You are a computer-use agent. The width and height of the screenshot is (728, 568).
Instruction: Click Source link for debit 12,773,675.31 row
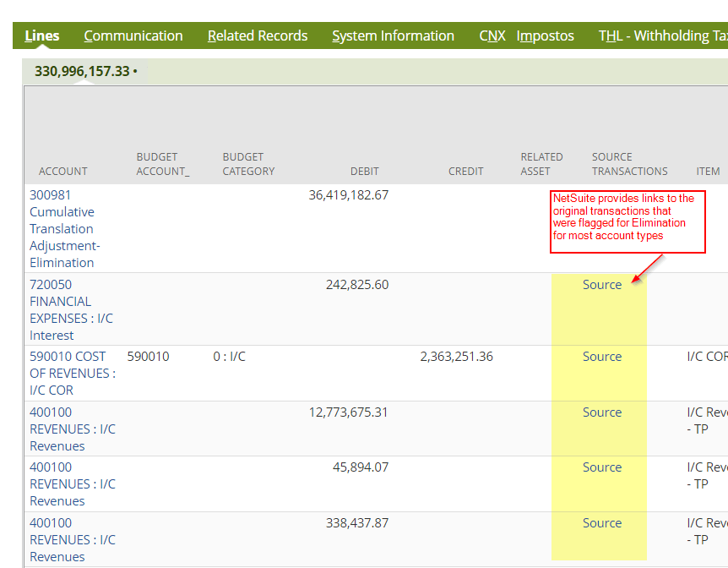(x=601, y=412)
